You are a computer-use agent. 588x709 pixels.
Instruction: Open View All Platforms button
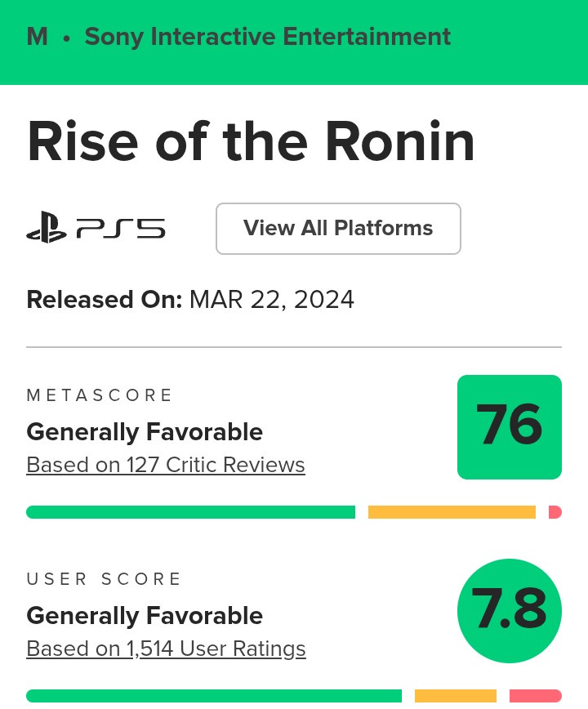point(338,229)
